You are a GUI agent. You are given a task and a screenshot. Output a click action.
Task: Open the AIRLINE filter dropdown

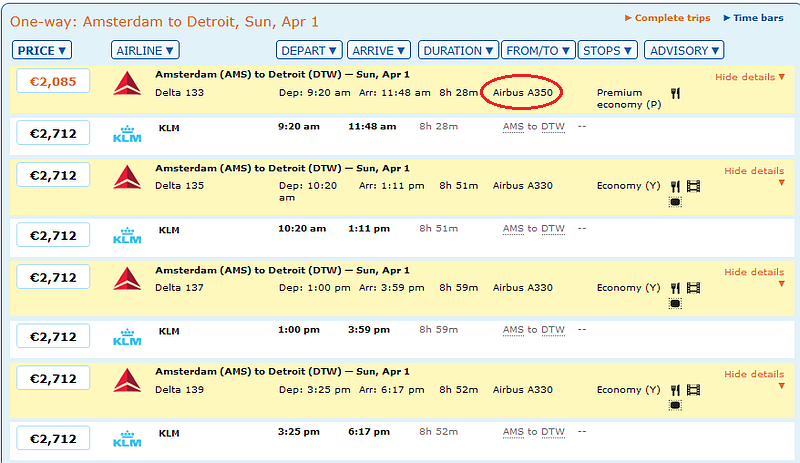click(x=145, y=50)
